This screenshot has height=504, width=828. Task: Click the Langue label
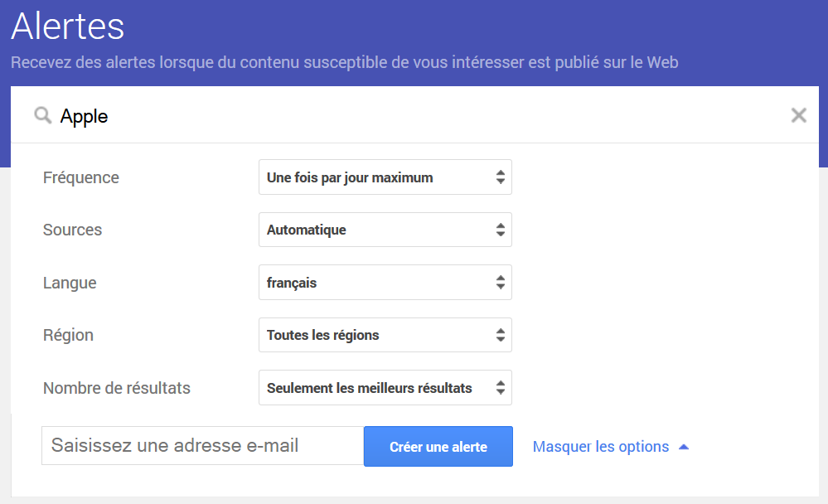70,283
